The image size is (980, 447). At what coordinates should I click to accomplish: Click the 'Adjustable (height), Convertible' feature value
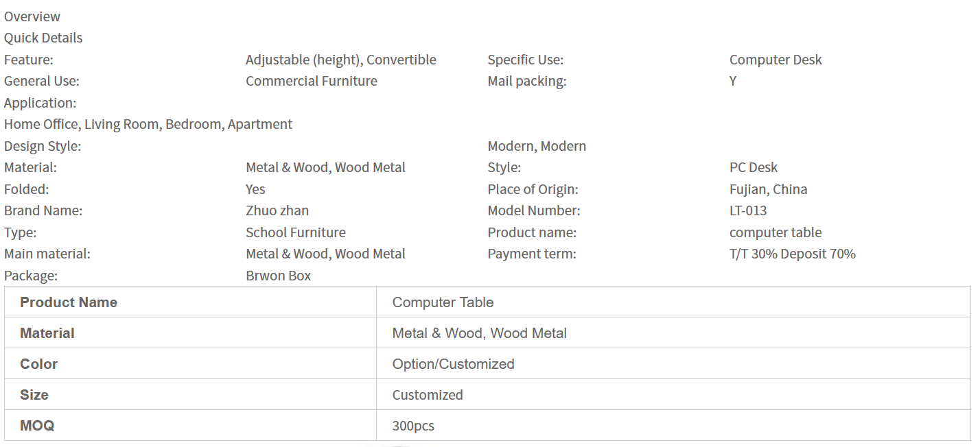click(341, 60)
